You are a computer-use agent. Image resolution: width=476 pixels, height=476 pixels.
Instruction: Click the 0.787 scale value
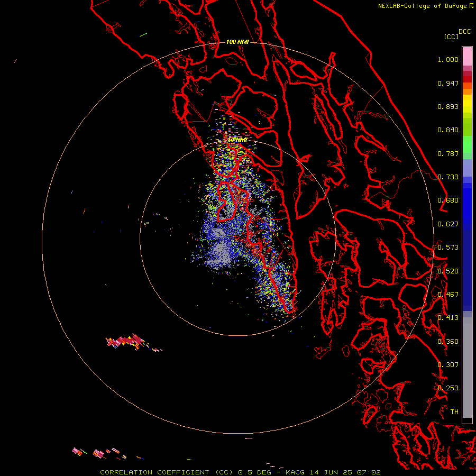[448, 153]
